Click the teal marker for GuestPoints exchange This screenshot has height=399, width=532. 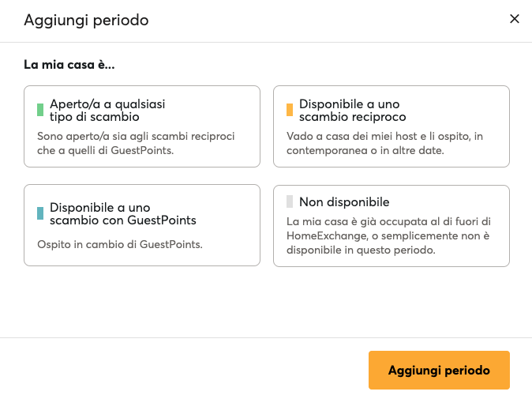40,213
